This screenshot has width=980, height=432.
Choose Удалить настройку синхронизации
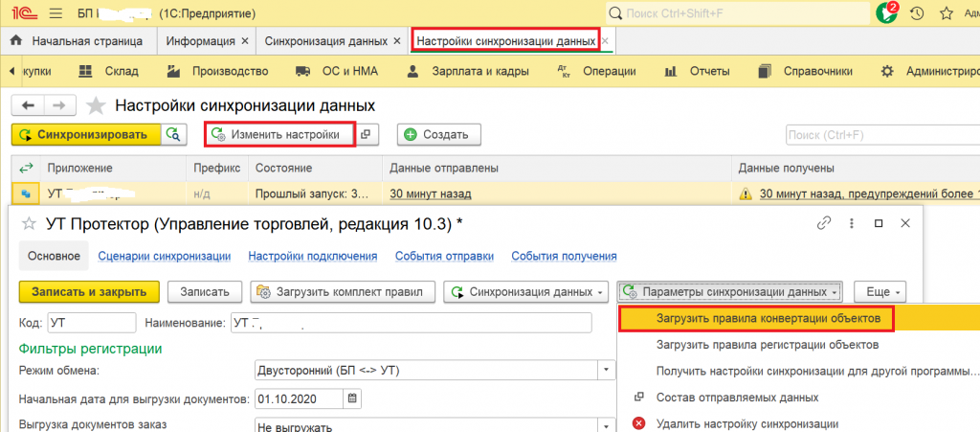coord(746,423)
